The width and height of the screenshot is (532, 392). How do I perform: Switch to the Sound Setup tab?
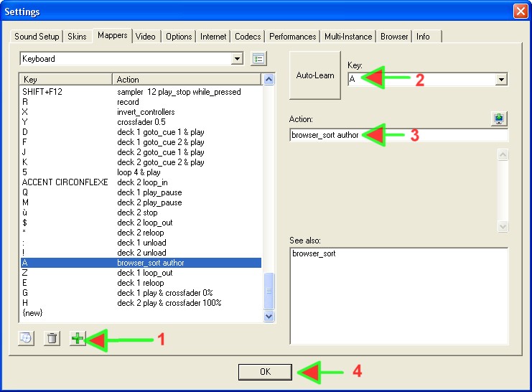(38, 37)
